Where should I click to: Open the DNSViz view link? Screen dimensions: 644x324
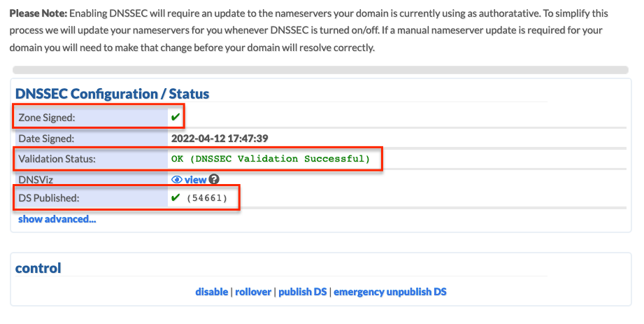pyautogui.click(x=195, y=180)
